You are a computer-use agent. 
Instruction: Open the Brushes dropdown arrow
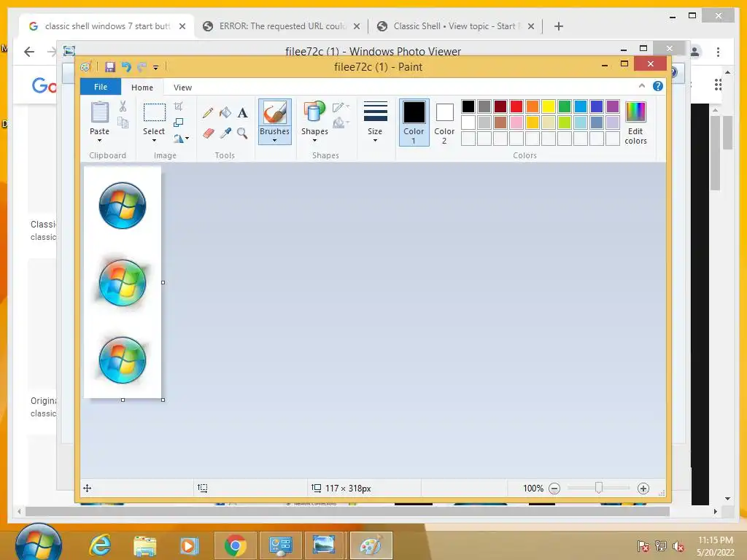click(274, 141)
